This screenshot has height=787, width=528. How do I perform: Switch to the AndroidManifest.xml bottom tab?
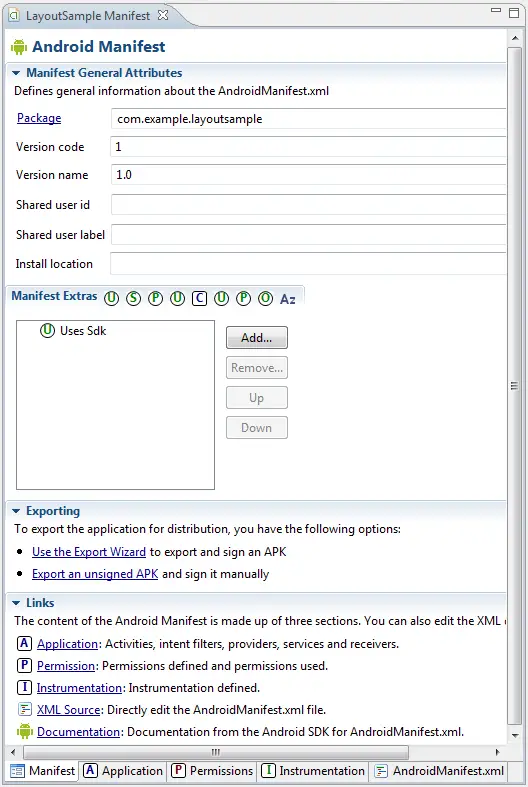coord(440,770)
